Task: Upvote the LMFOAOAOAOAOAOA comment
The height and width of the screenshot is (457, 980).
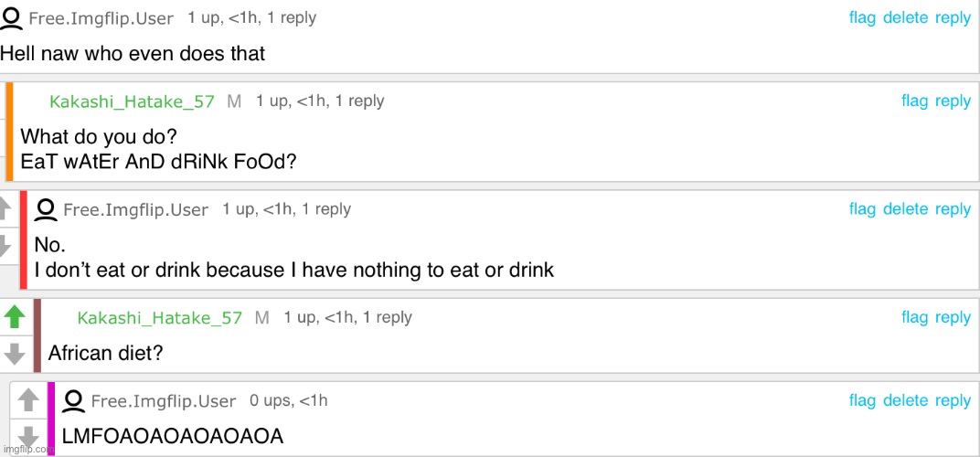Action: click(28, 400)
